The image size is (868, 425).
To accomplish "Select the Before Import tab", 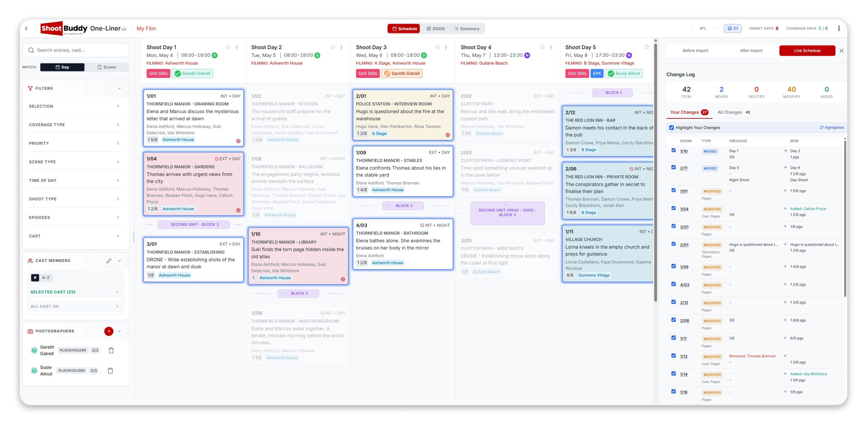I will pos(695,51).
